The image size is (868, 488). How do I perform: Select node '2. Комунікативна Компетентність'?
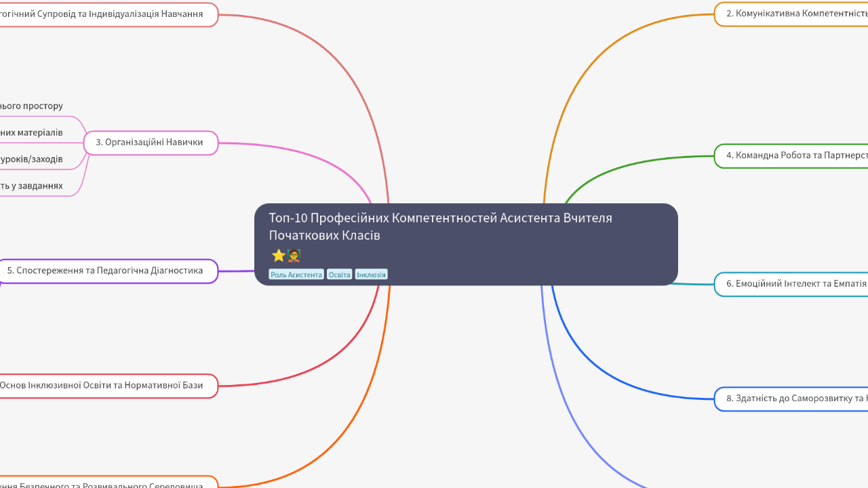coord(791,14)
